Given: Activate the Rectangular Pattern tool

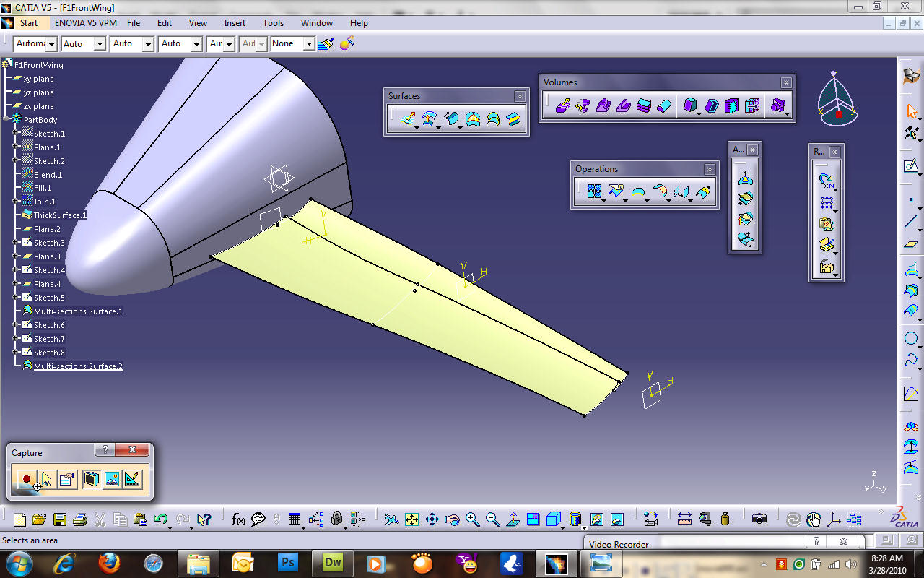Looking at the screenshot, I should (827, 202).
